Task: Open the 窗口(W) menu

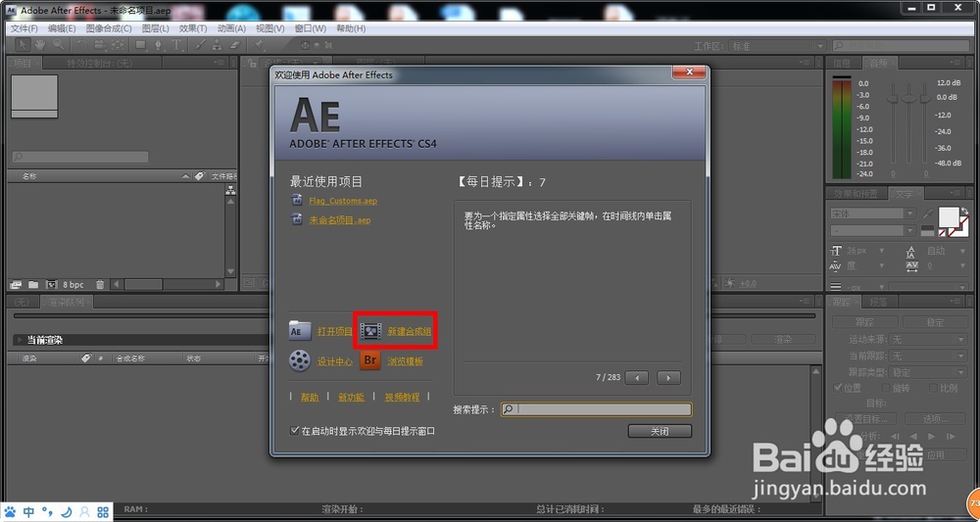Action: pos(311,28)
